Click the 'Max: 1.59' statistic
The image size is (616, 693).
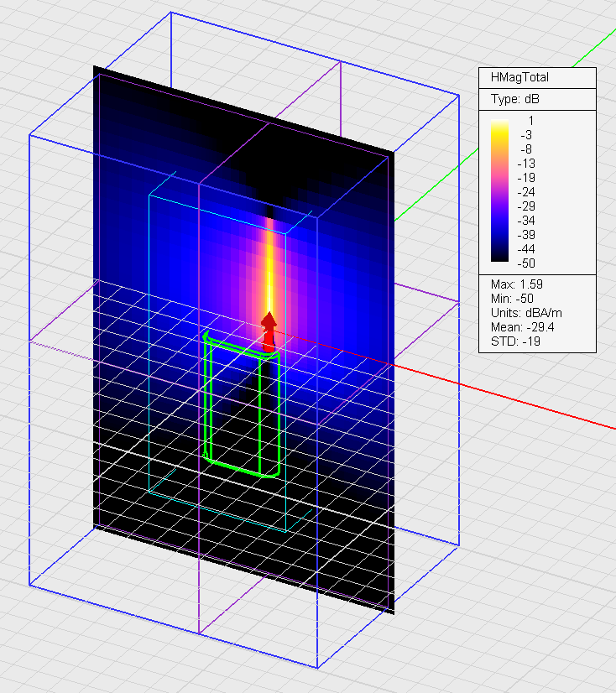[514, 284]
